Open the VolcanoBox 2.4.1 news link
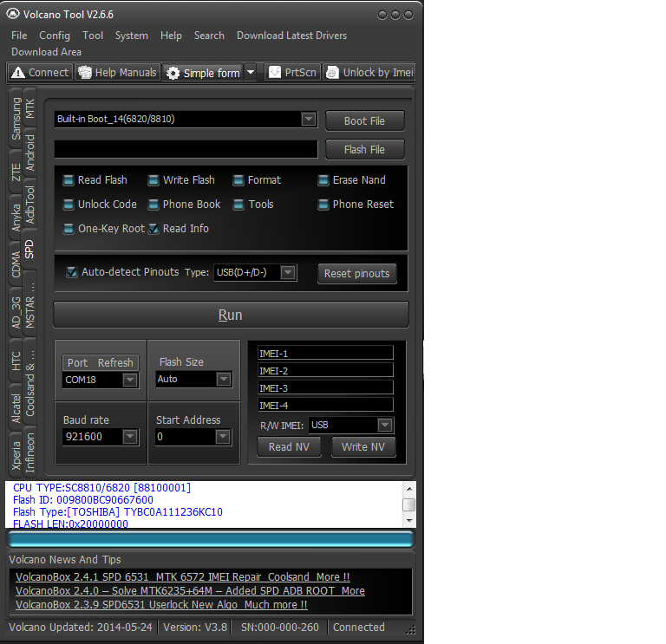 tap(183, 577)
